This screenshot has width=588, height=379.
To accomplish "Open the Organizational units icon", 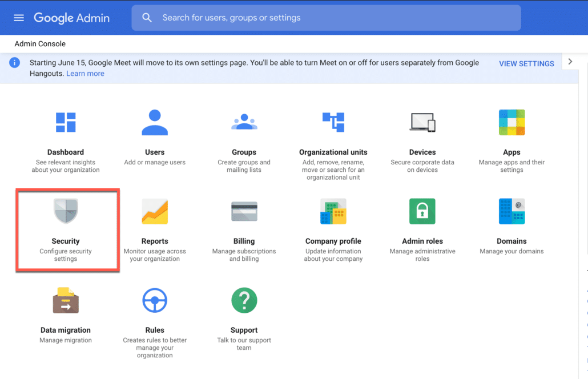I will click(x=333, y=122).
